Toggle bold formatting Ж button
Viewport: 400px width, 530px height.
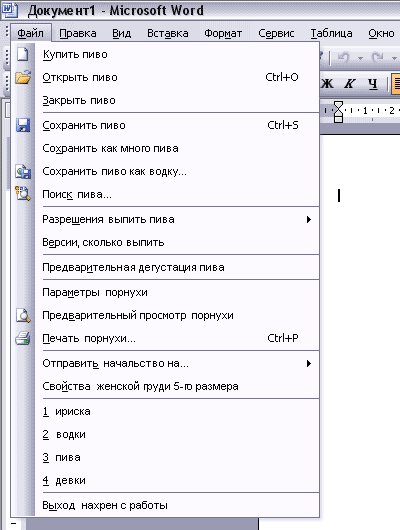coord(327,83)
